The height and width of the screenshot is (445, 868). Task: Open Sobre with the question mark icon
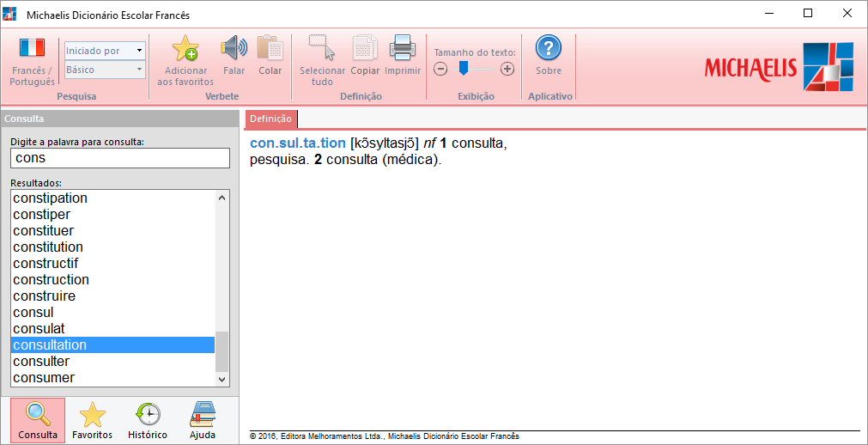(548, 47)
